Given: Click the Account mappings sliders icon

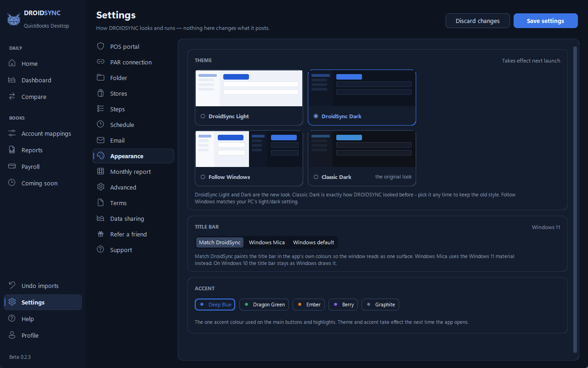Looking at the screenshot, I should (12, 133).
